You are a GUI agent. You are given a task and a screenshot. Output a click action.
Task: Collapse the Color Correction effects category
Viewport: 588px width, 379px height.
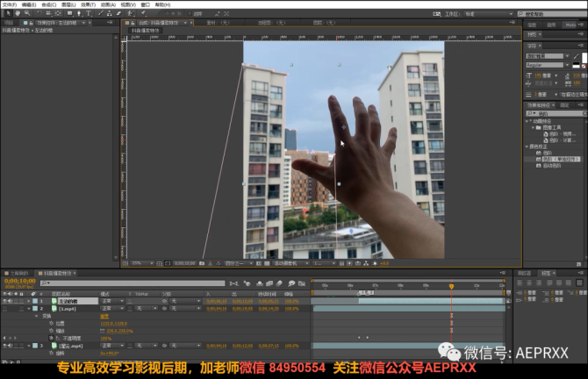527,147
